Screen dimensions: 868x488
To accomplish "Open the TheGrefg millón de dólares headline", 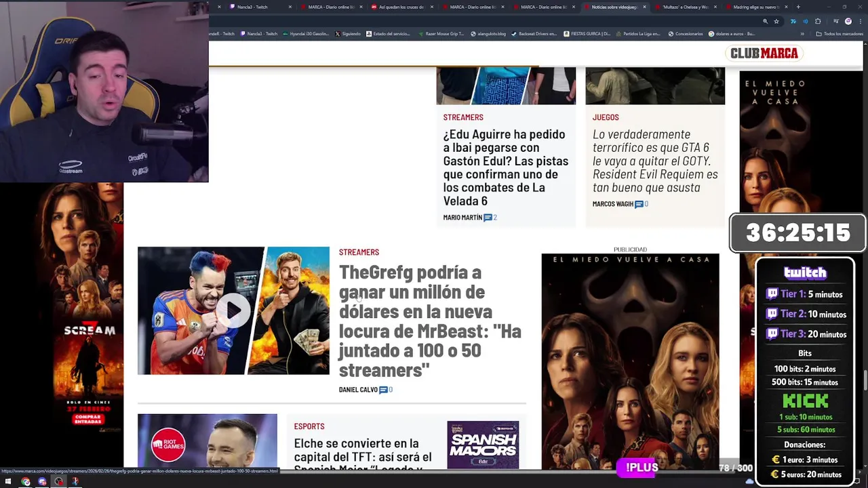I will click(430, 321).
